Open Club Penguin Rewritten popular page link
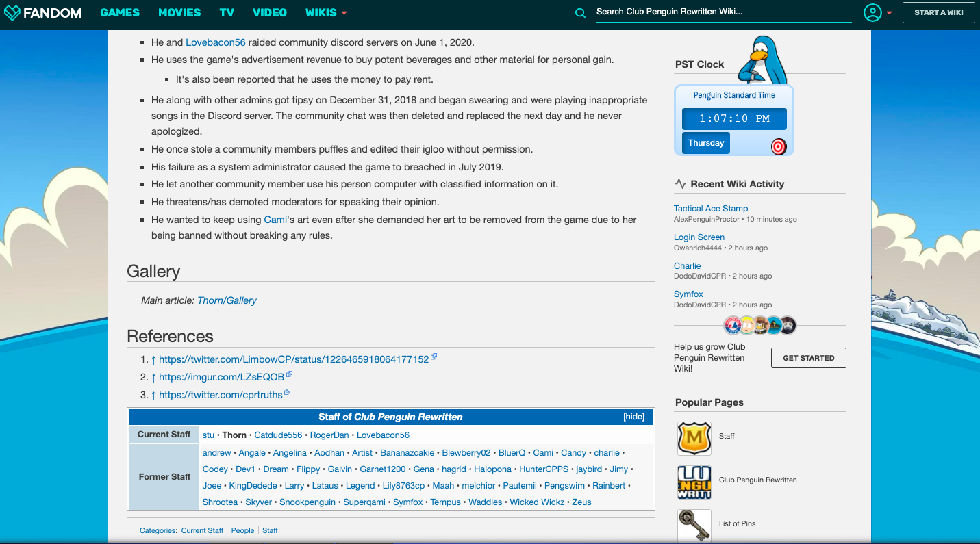The width and height of the screenshot is (980, 544). click(757, 480)
